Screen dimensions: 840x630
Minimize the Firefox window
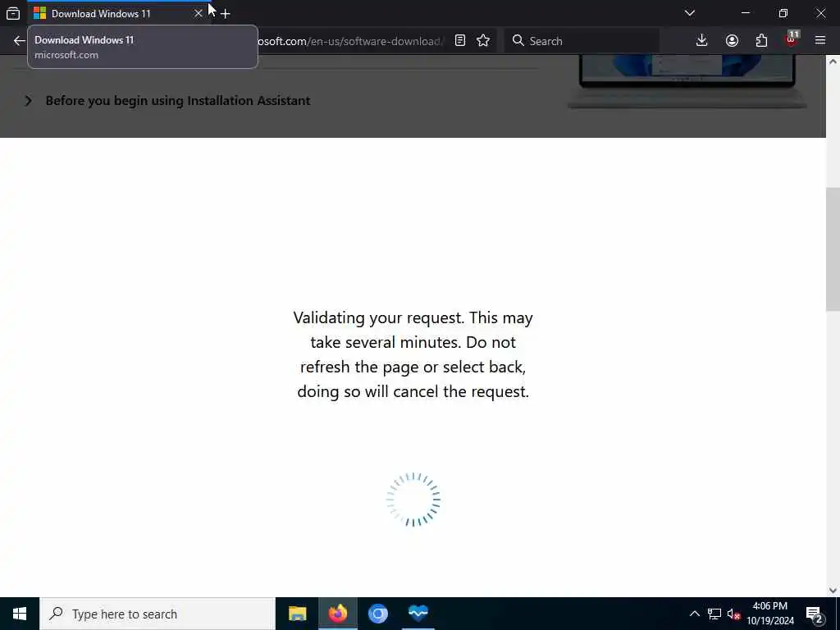coord(745,13)
